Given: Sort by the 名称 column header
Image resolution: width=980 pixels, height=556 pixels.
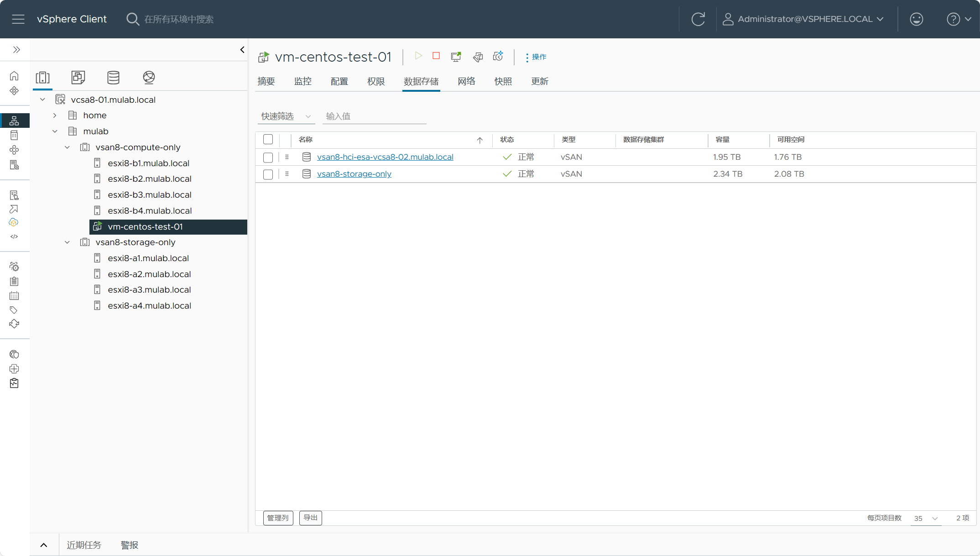Looking at the screenshot, I should pyautogui.click(x=306, y=140).
